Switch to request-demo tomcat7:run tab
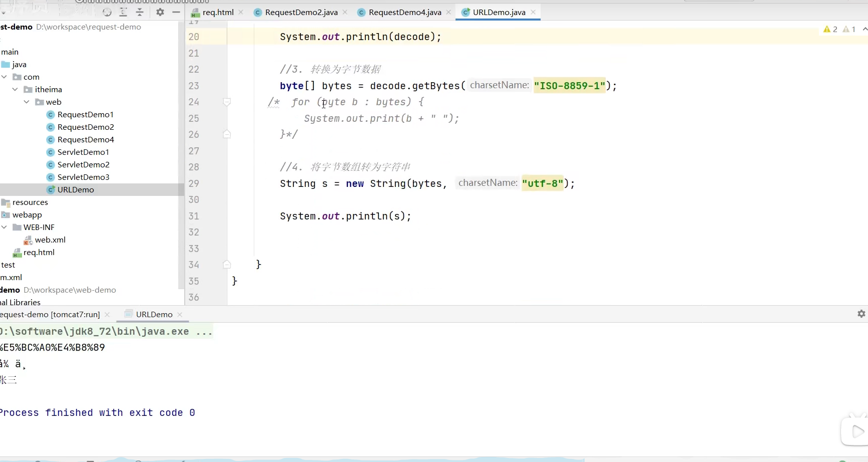The height and width of the screenshot is (462, 868). click(50, 314)
